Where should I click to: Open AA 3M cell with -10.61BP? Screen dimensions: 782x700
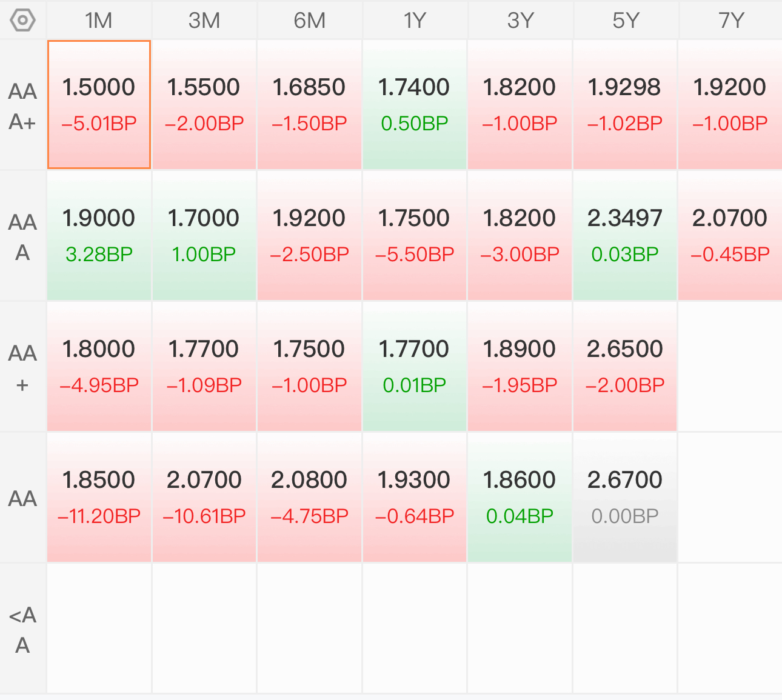pyautogui.click(x=204, y=498)
